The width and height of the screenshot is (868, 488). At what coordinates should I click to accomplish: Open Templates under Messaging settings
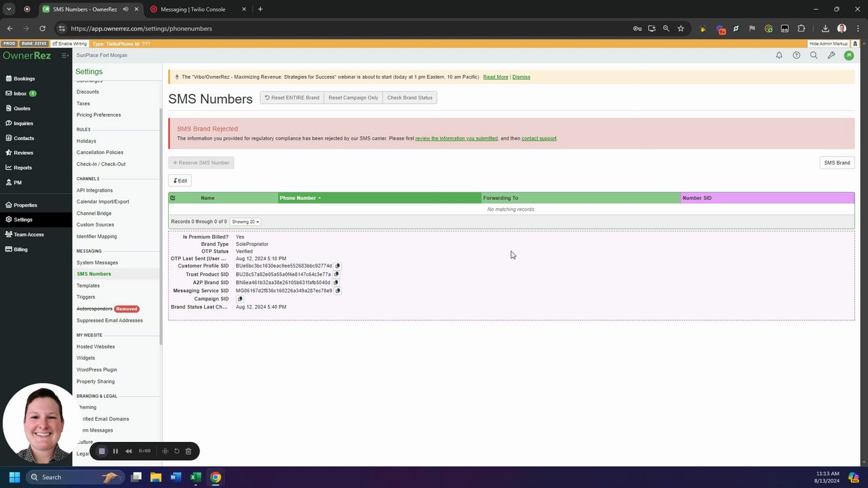(88, 285)
